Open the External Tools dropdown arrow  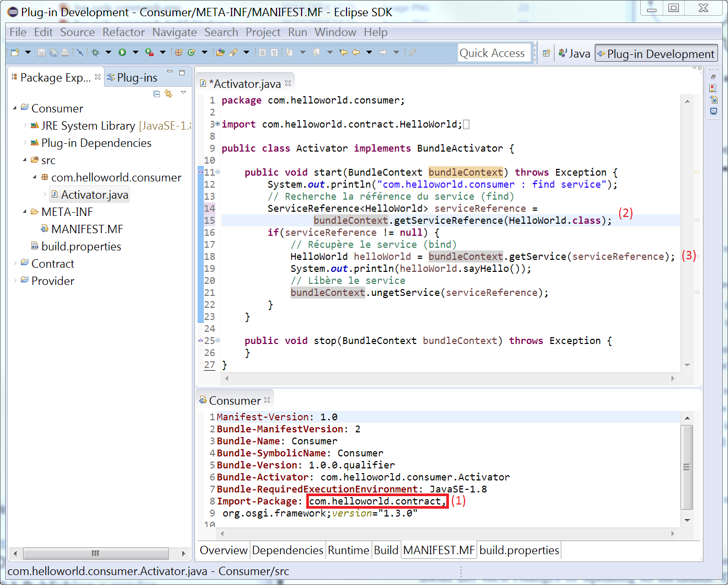click(163, 52)
